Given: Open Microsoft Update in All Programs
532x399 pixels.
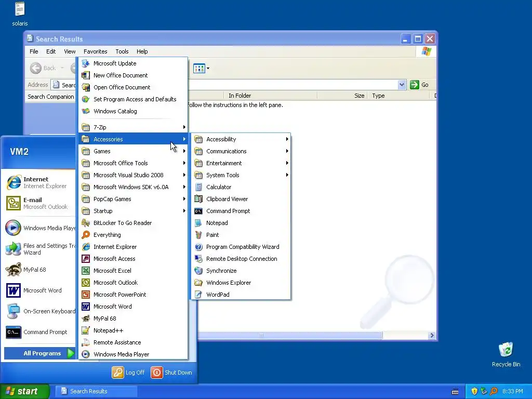Looking at the screenshot, I should coord(133,63).
